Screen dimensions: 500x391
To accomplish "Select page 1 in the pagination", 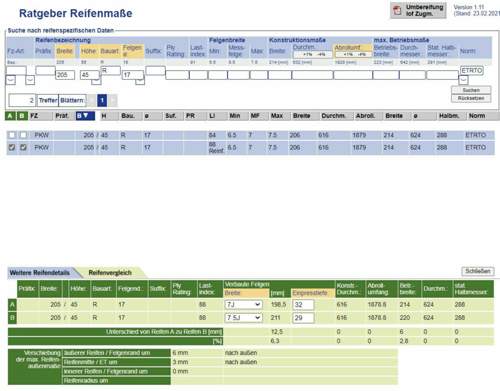I will click(102, 100).
